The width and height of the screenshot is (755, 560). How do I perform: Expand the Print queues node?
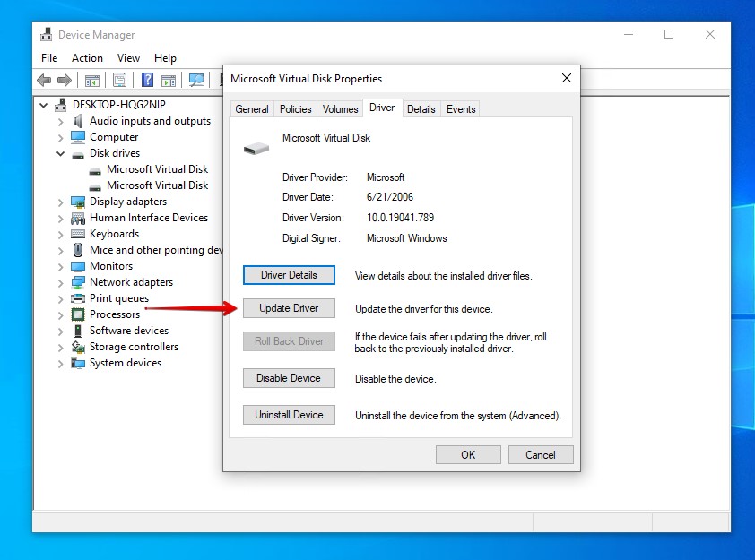click(60, 300)
